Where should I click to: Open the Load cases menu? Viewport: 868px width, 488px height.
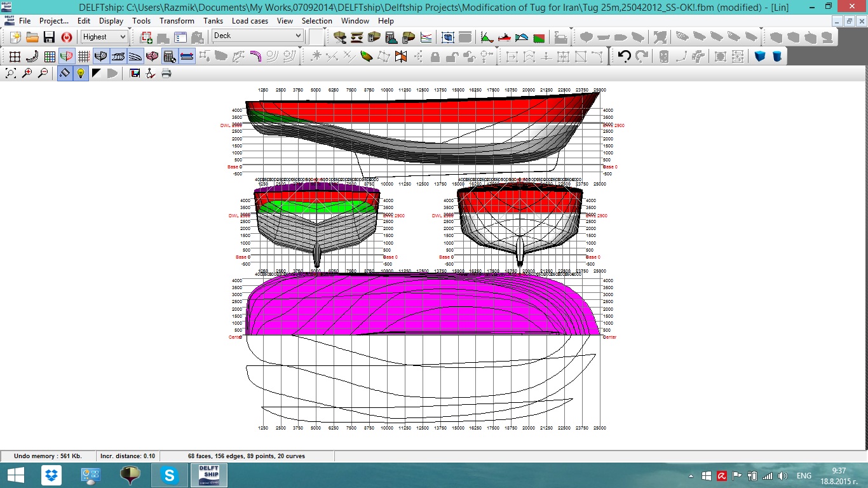coord(250,21)
